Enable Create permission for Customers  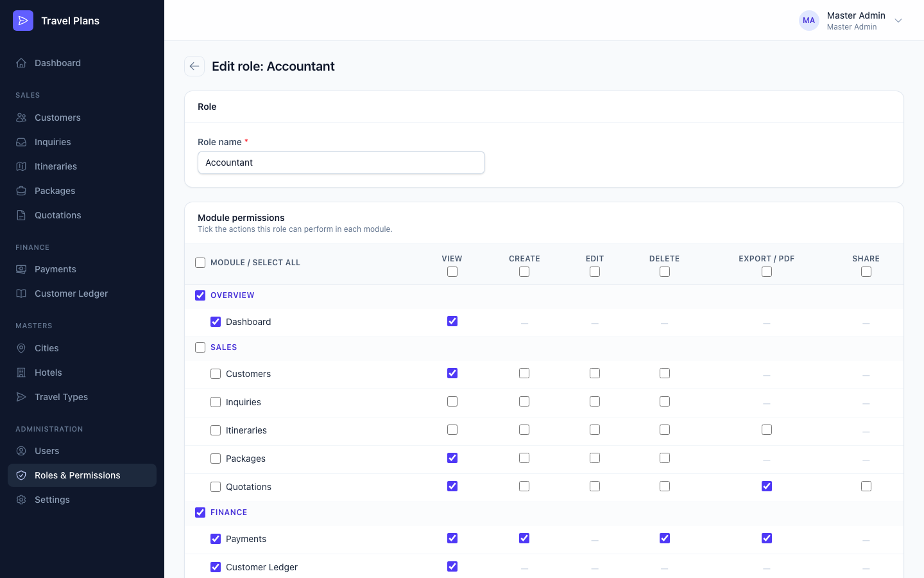pos(524,373)
